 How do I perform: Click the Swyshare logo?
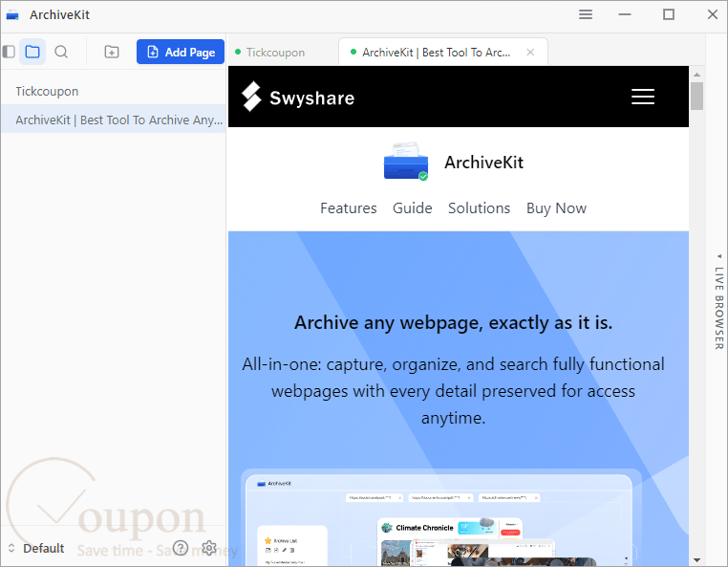(298, 98)
